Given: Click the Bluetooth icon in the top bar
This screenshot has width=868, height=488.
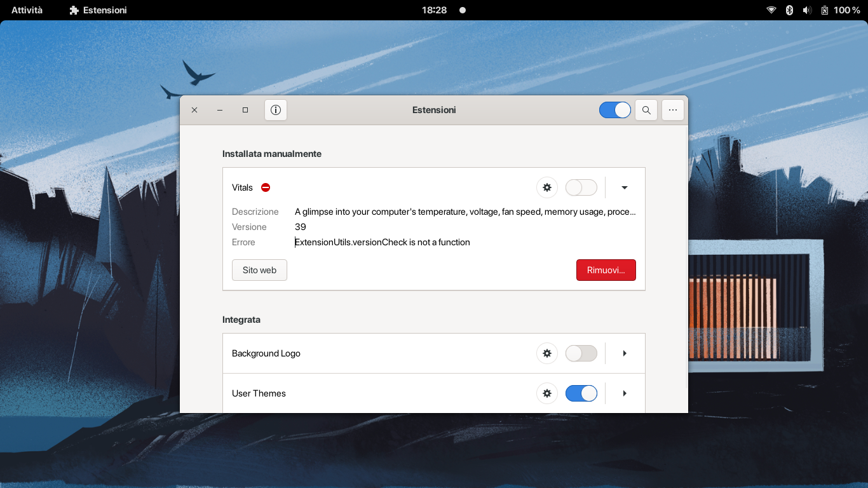Looking at the screenshot, I should point(789,10).
